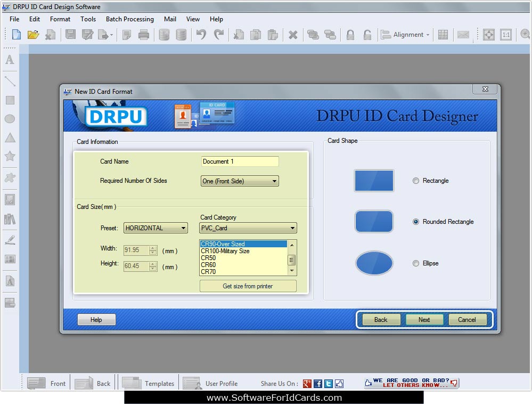Click the We Are Good Or Bad feedback banner

point(411,383)
